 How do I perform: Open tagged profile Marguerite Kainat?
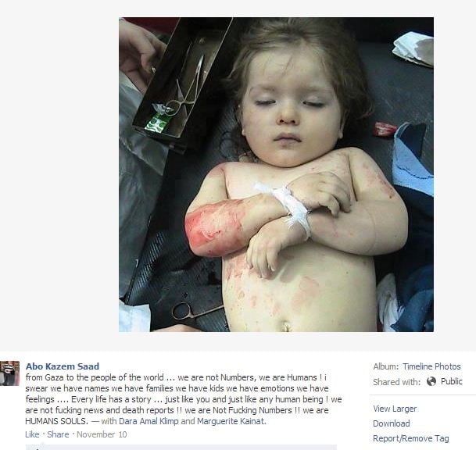[231, 421]
